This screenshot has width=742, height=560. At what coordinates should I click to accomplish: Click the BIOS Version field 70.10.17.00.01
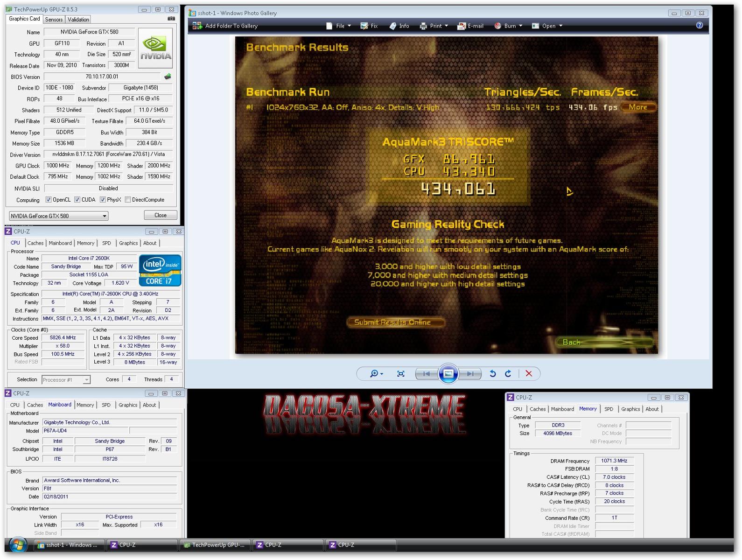[x=102, y=77]
